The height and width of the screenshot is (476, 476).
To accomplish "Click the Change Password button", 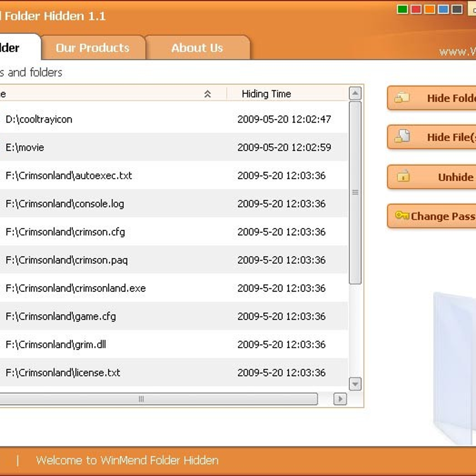I will click(x=432, y=216).
